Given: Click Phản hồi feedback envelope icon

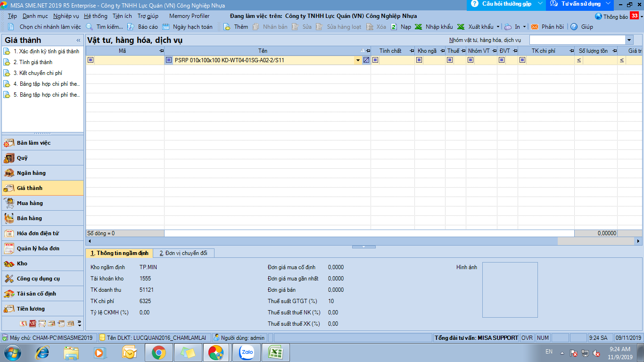Looking at the screenshot, I should 535,27.
